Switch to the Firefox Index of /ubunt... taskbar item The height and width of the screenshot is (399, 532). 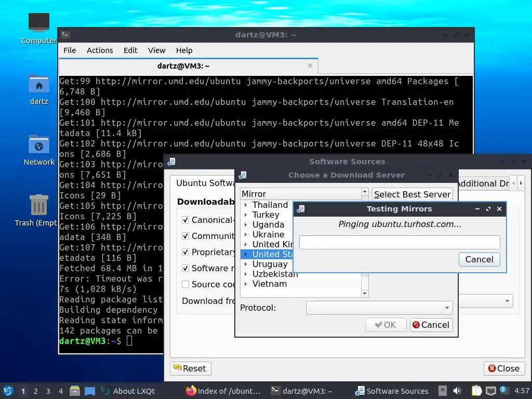223,391
